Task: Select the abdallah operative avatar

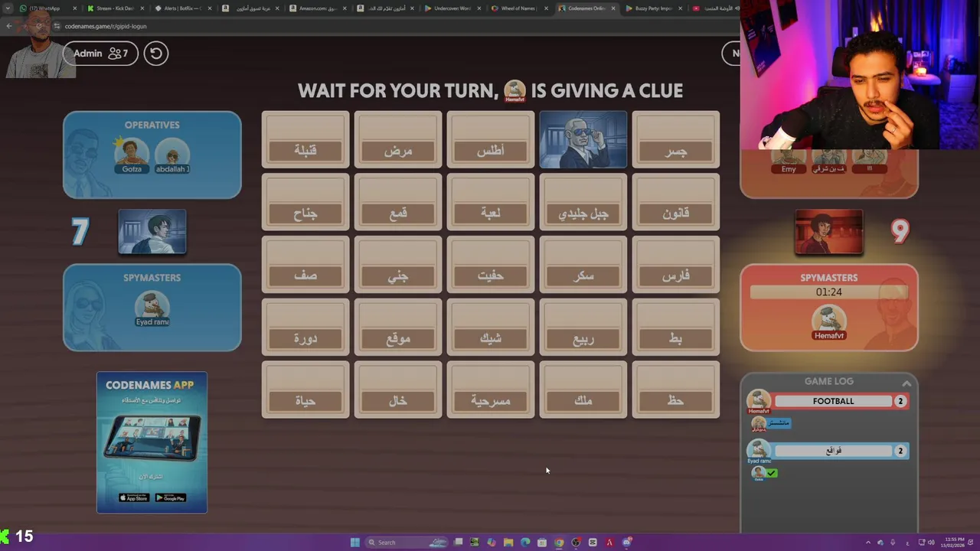Action: (x=172, y=154)
